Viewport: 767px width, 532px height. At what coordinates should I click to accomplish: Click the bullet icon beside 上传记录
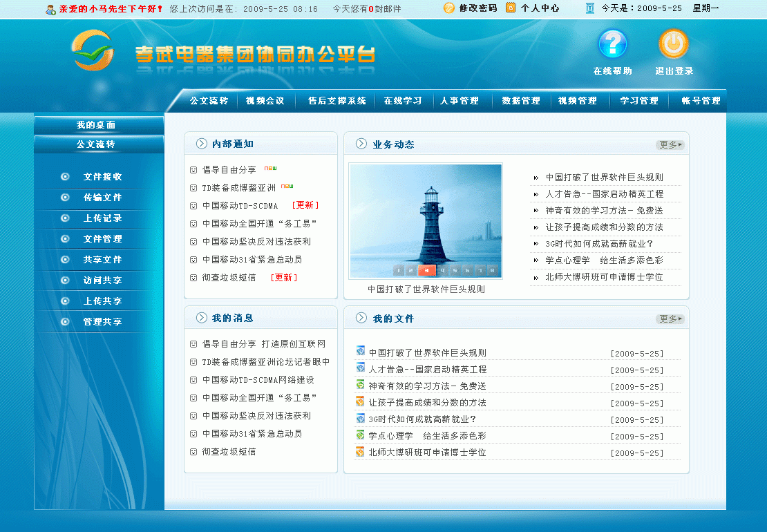65,218
